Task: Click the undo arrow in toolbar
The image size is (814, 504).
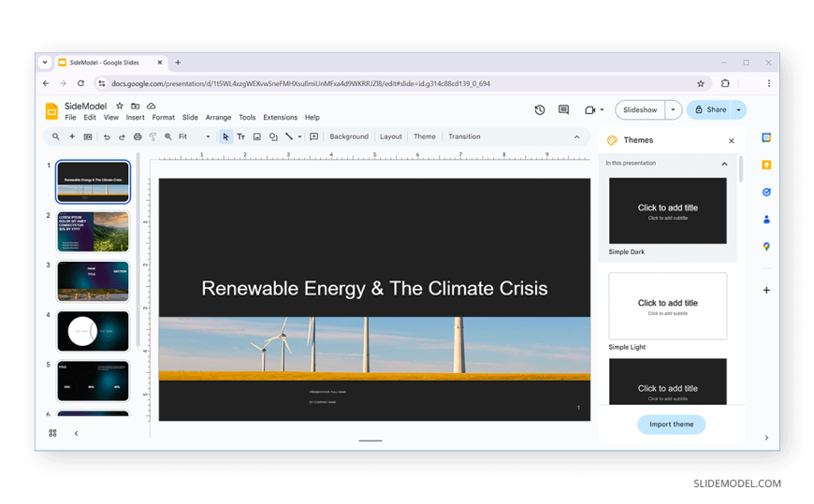Action: point(107,137)
